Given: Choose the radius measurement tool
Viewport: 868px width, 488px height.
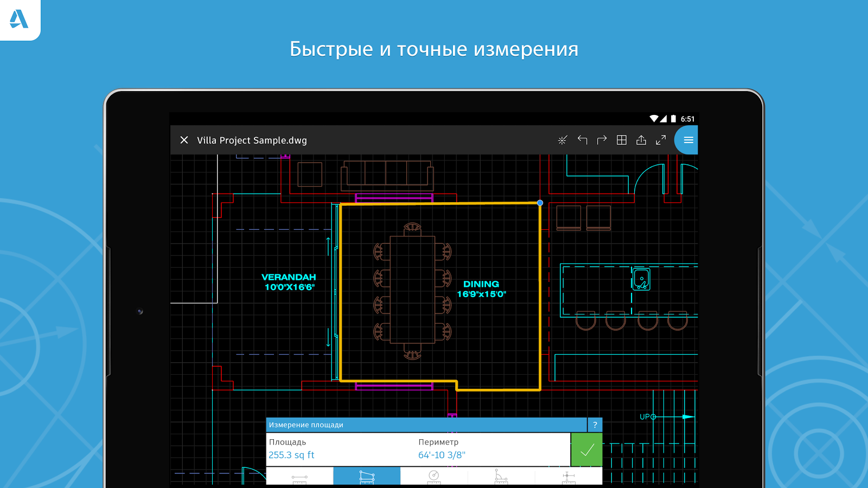Looking at the screenshot, I should 434,477.
